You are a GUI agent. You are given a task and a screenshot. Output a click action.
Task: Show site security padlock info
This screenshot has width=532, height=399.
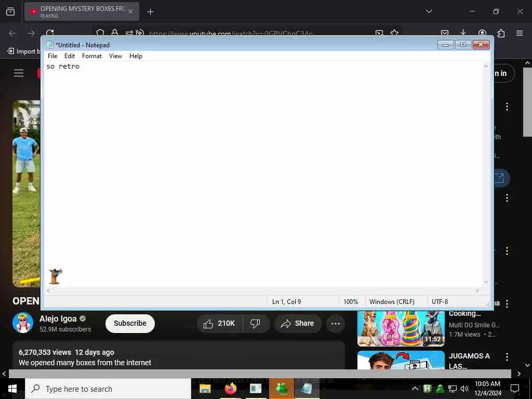tap(115, 33)
